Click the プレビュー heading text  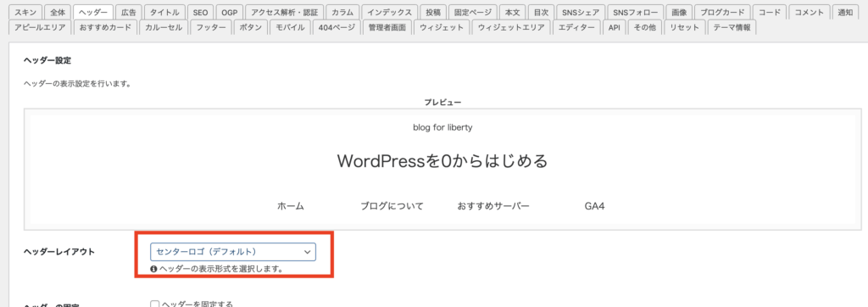pos(442,103)
